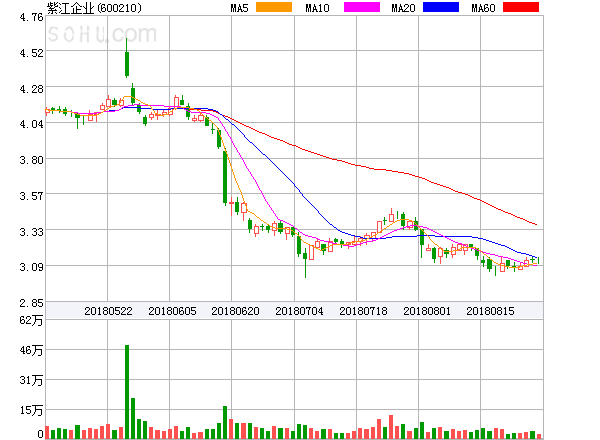The height and width of the screenshot is (440, 600).
Task: Click the 3.80 price axis label
Action: tap(31, 160)
